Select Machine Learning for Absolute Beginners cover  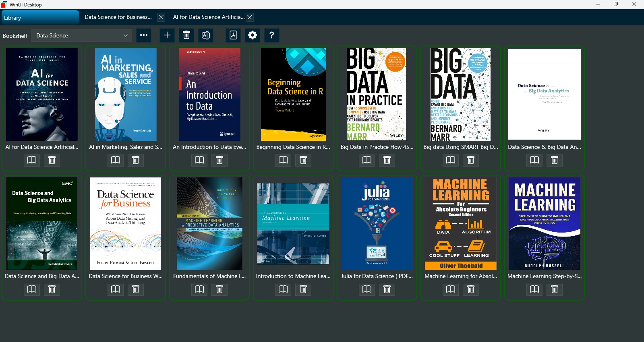pyautogui.click(x=461, y=224)
